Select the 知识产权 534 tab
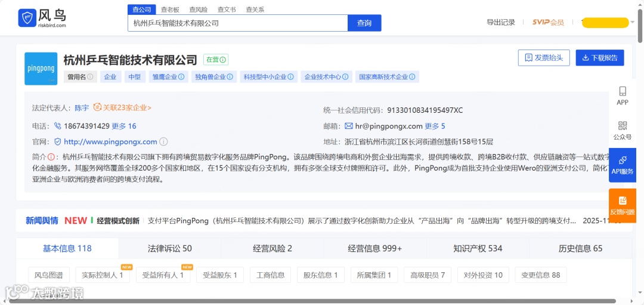This screenshot has width=644, height=305. coord(478,248)
